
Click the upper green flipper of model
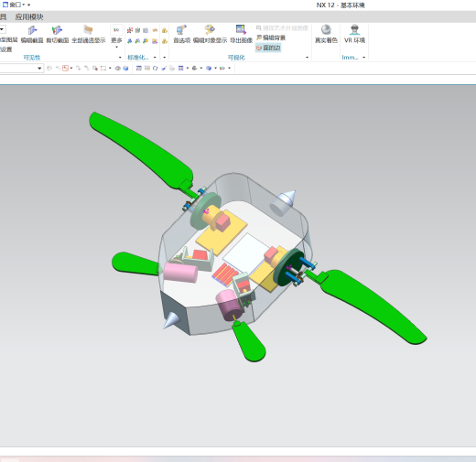coord(141,150)
